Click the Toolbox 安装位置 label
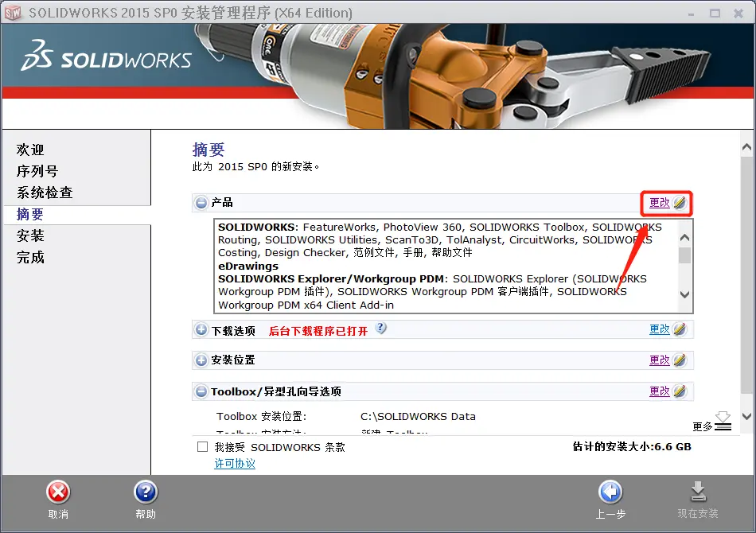Image resolution: width=756 pixels, height=533 pixels. tap(261, 416)
